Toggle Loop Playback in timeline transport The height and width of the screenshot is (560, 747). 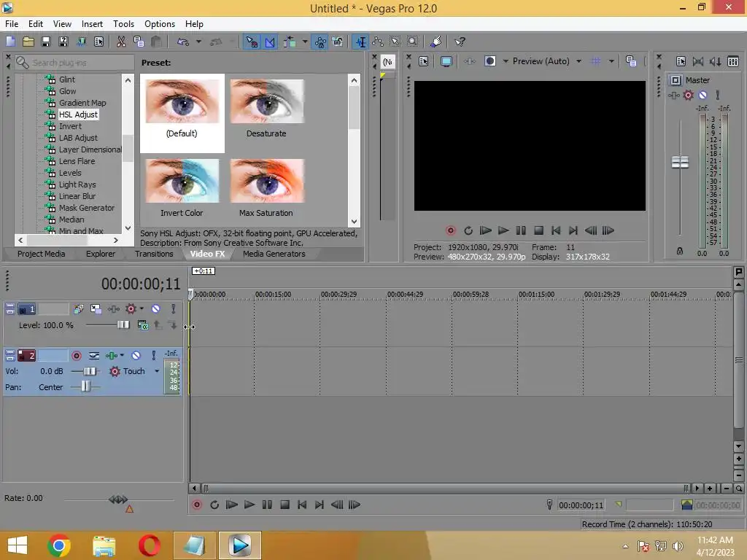point(214,505)
